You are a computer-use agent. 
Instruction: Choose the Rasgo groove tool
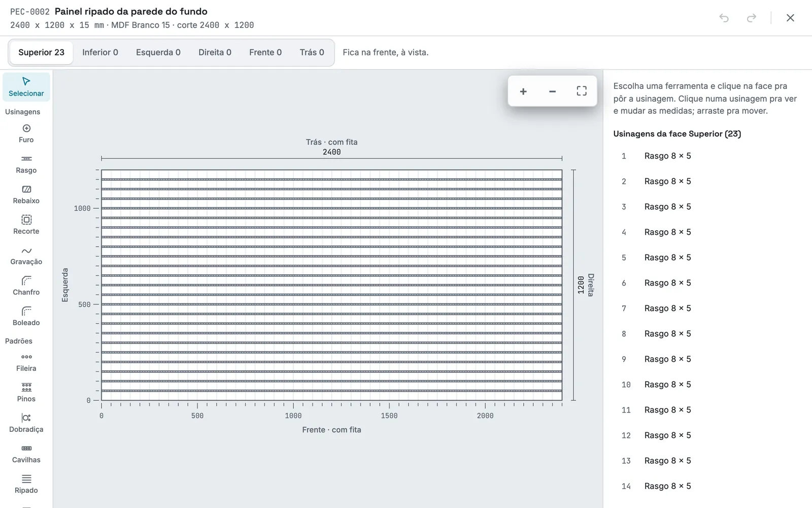(26, 164)
